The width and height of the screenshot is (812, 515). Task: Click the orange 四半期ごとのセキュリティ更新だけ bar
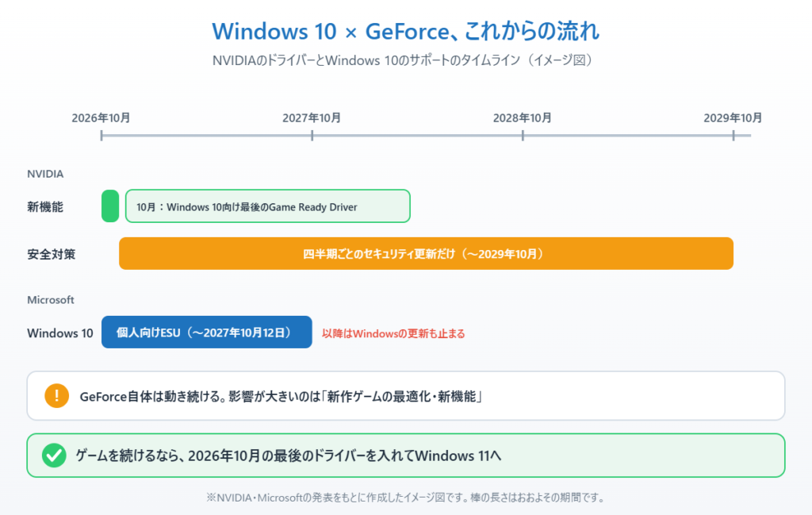(x=426, y=253)
